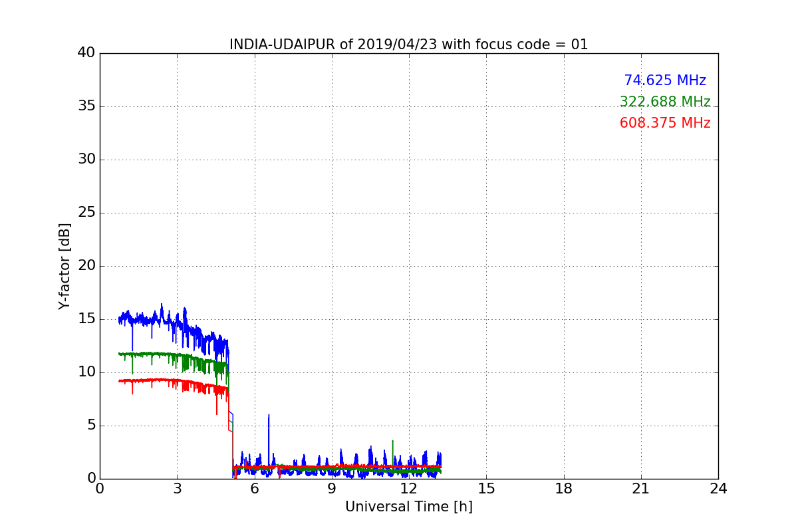Click the y-axis tick label 25
This screenshot has width=798, height=532.
[x=86, y=213]
